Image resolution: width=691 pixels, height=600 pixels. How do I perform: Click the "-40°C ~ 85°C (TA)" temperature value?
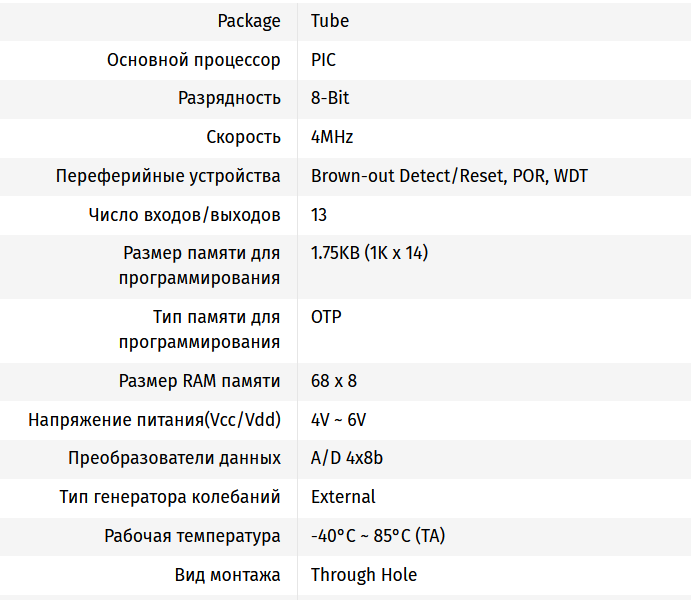tap(378, 536)
